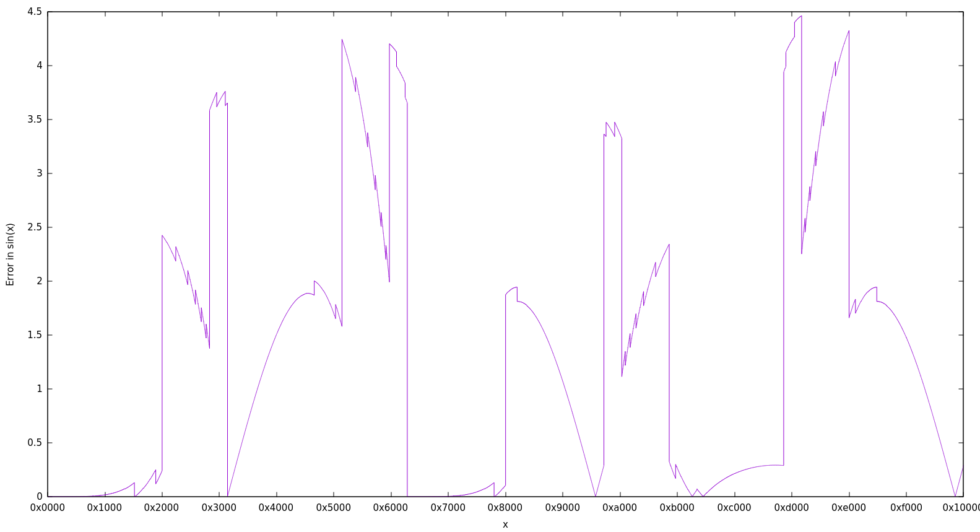Select the 3.5 y-axis tick label

35,120
